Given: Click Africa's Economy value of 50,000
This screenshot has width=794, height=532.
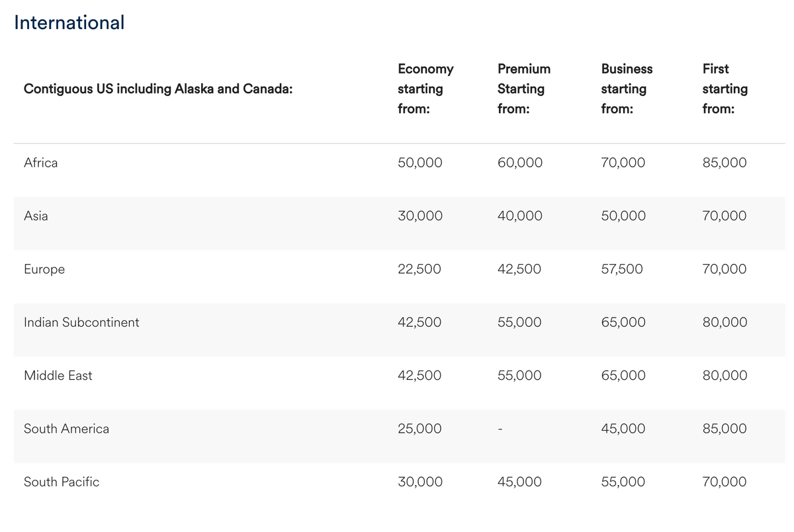Looking at the screenshot, I should coord(420,163).
